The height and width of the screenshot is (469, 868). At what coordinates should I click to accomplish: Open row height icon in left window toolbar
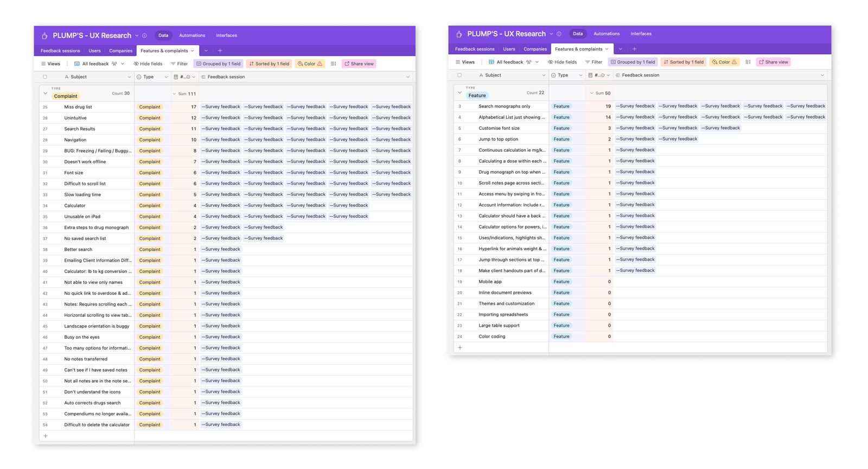click(x=333, y=64)
